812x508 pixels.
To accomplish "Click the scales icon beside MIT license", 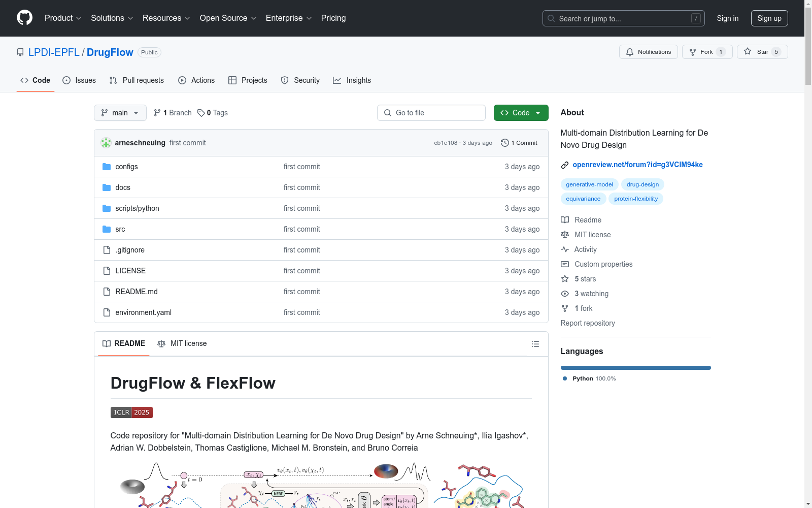I will tap(565, 235).
